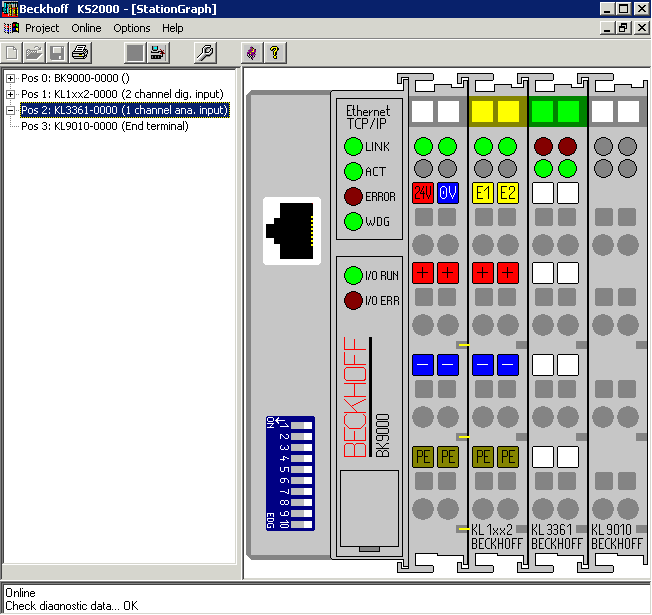
Task: Select Pos 0: BK9000-0000 in the tree
Action: 75,78
